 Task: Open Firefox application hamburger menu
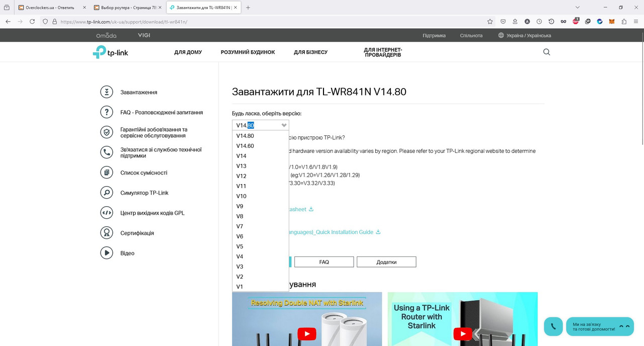click(636, 22)
